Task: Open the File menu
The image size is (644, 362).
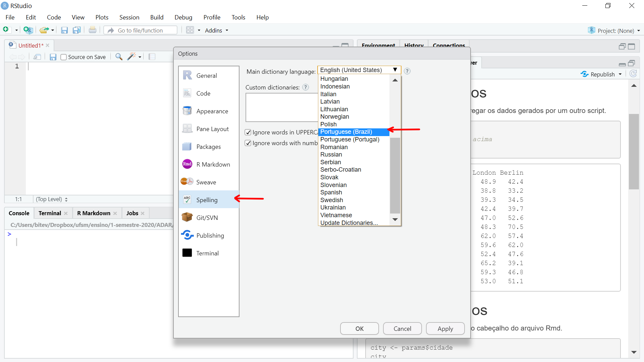Action: [x=10, y=17]
